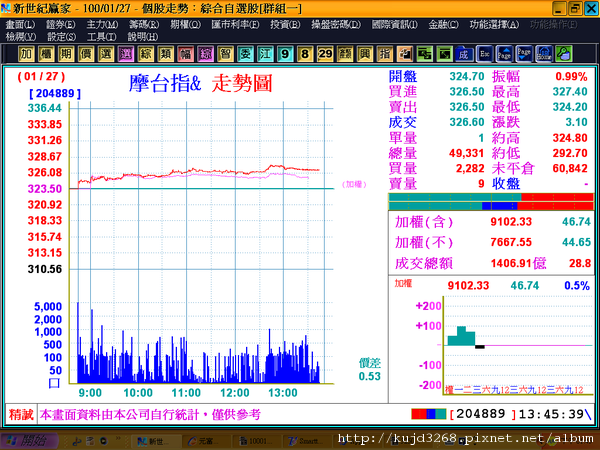Image resolution: width=600 pixels, height=450 pixels.
Task: Click the 未平倉 value 60,842
Action: click(x=570, y=168)
